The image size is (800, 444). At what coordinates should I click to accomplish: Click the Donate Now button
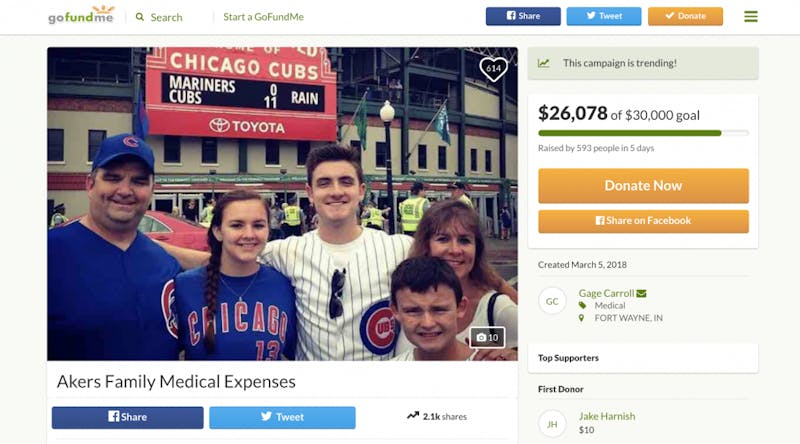pos(643,186)
